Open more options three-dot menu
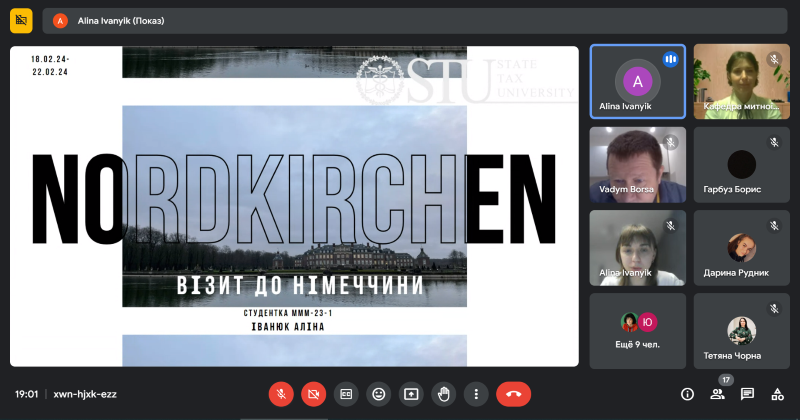 (x=476, y=394)
